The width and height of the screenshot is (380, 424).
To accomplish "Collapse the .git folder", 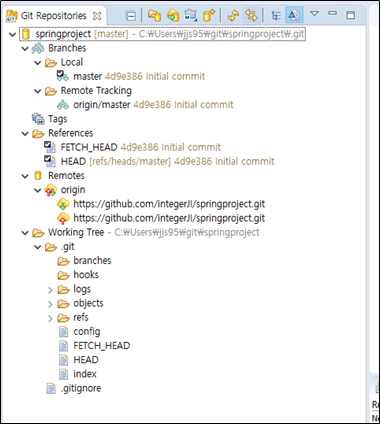I will [x=38, y=247].
